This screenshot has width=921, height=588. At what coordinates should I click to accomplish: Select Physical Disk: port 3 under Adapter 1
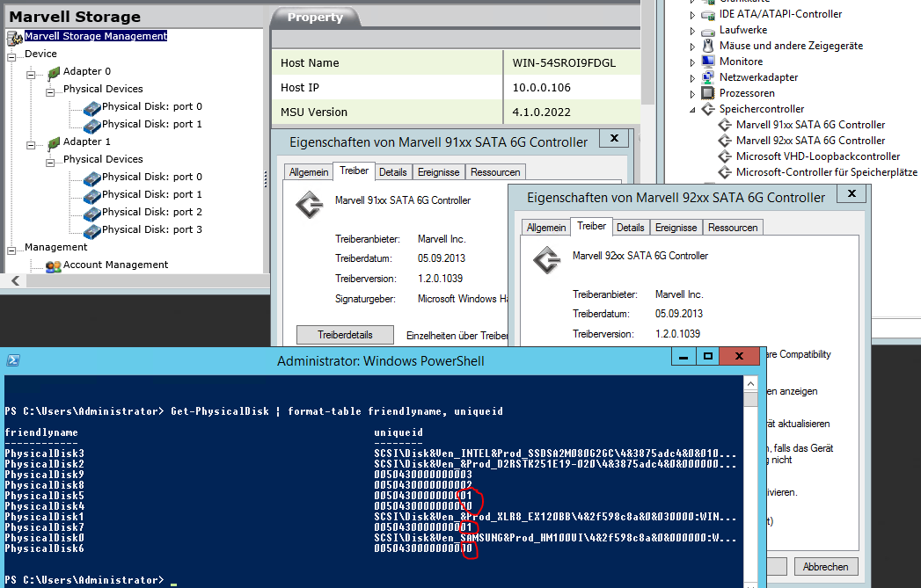[x=151, y=229]
